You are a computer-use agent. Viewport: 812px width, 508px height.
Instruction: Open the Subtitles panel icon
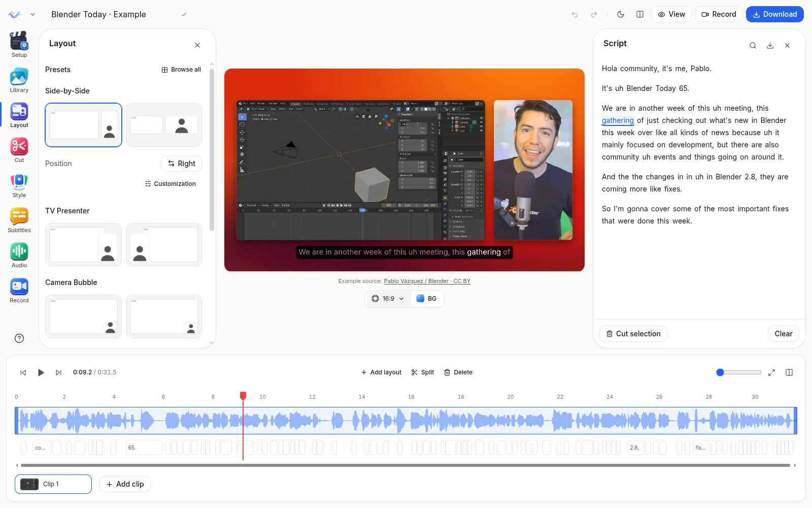pyautogui.click(x=19, y=220)
